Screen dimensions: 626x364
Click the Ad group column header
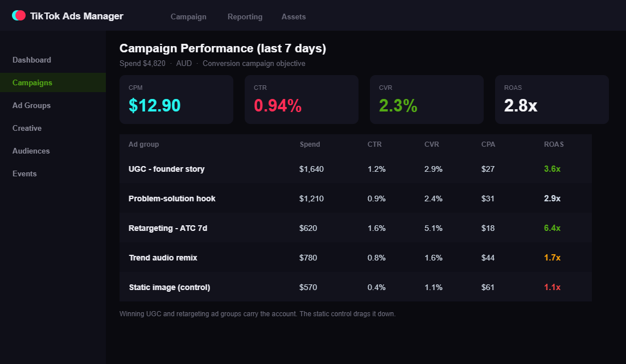[144, 144]
